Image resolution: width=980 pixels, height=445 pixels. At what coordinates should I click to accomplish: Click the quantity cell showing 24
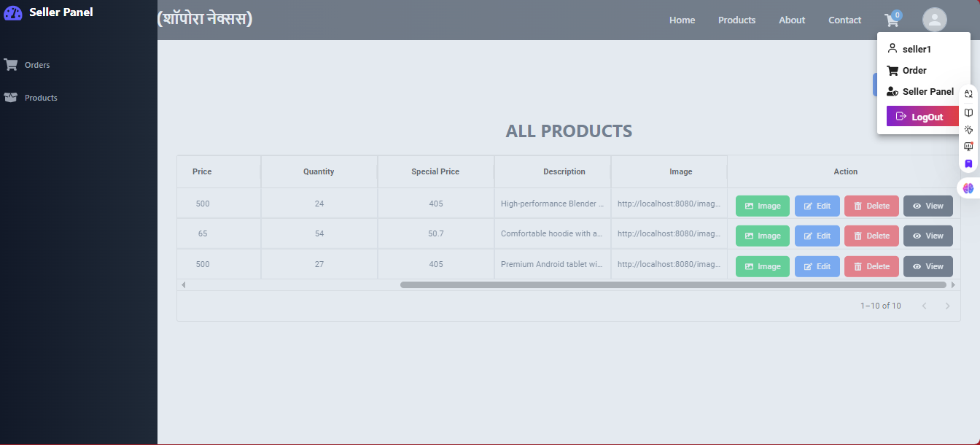click(319, 204)
